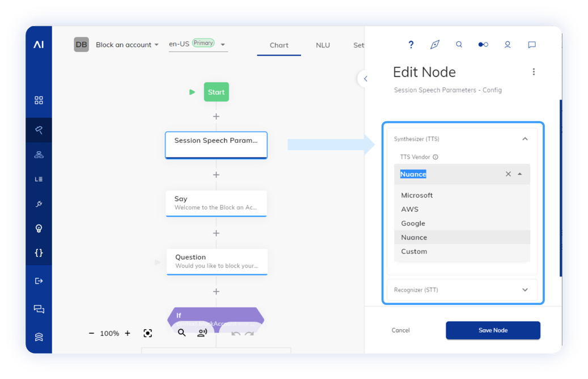Expand the Recognizer (STT) section
The image size is (588, 379).
pos(525,290)
